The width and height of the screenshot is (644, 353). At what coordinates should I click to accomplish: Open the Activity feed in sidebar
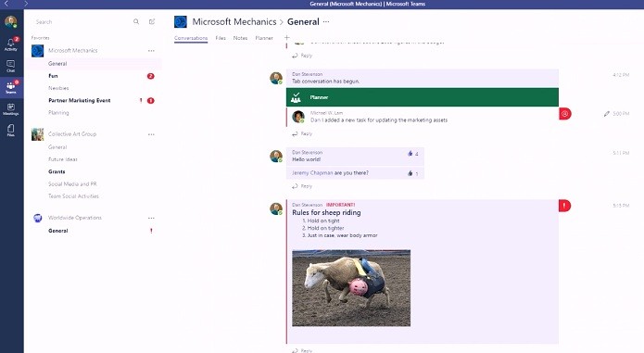tap(11, 44)
